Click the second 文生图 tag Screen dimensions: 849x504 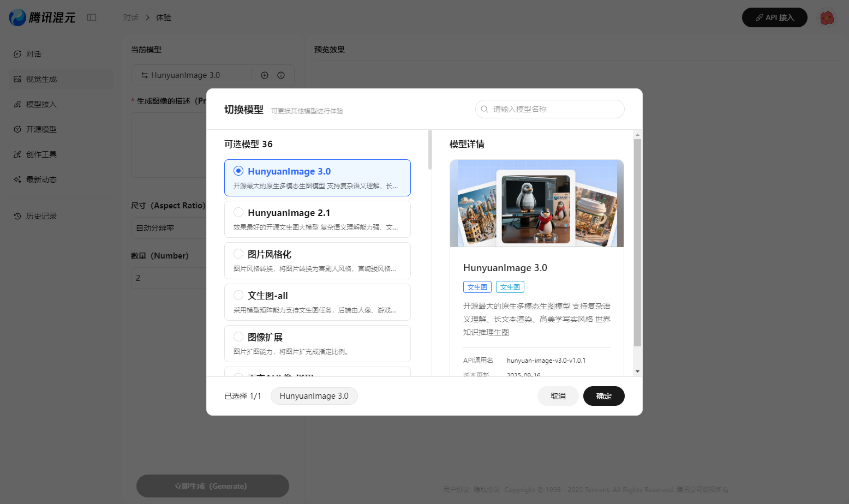click(510, 287)
